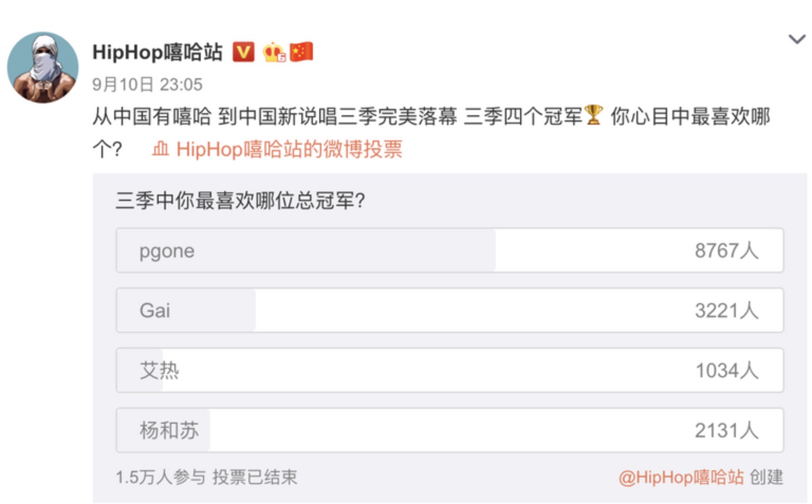The image size is (812, 504).
Task: Open the post timestamp 9月10日 23:05
Action: pos(147,85)
